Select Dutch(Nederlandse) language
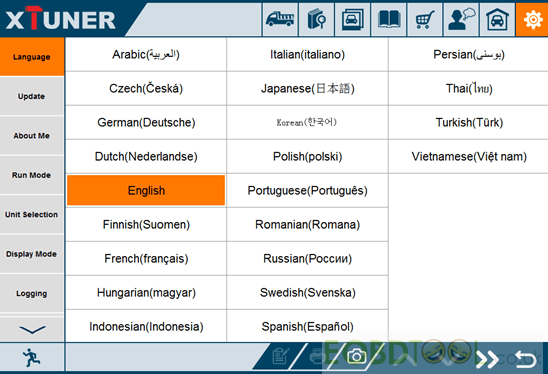Image resolution: width=548 pixels, height=374 pixels. (146, 156)
